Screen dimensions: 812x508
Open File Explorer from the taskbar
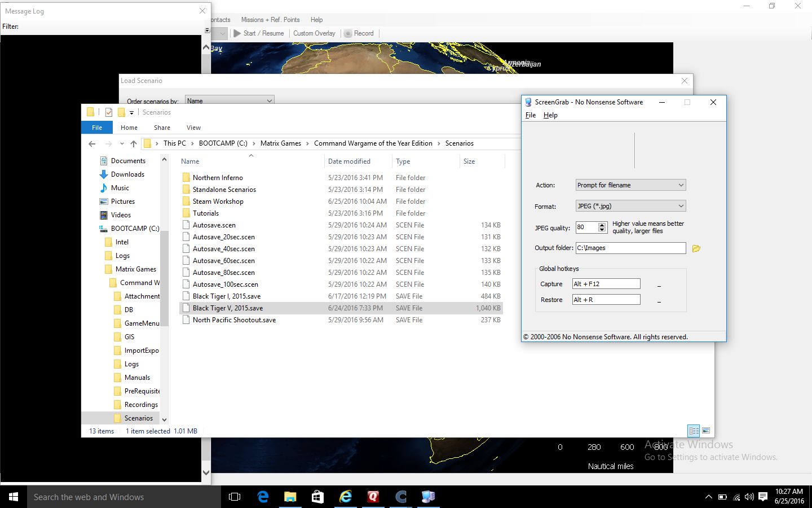pyautogui.click(x=290, y=497)
